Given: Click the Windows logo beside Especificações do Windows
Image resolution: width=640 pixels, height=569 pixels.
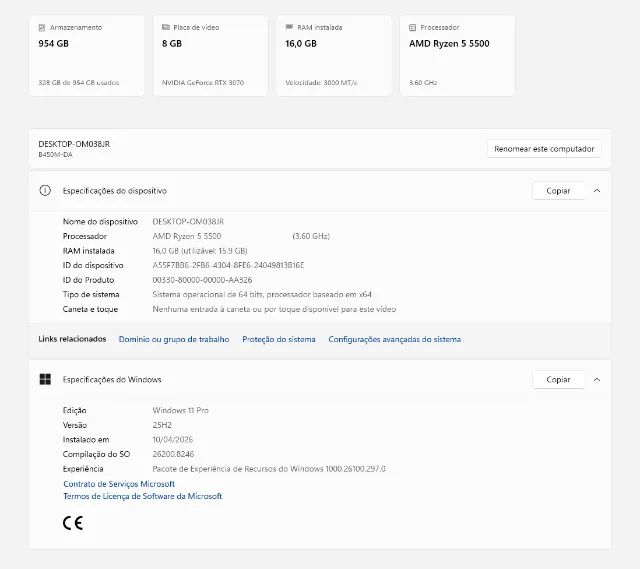Looking at the screenshot, I should click(45, 380).
